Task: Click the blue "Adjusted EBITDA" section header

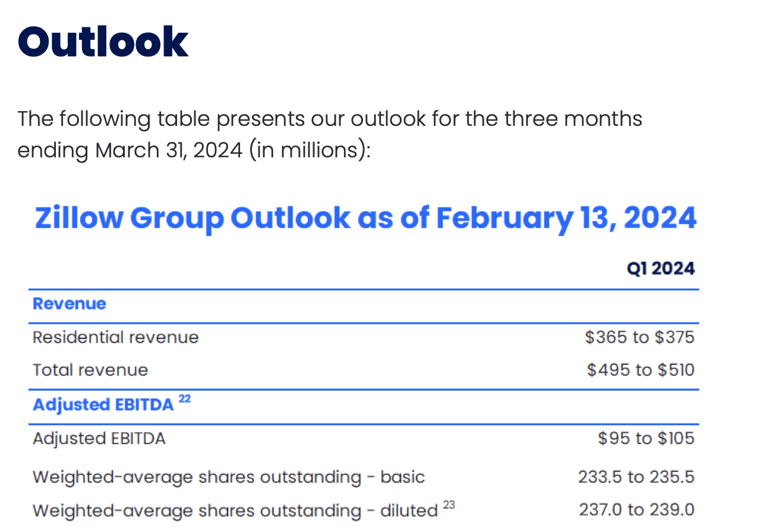Action: click(103, 405)
